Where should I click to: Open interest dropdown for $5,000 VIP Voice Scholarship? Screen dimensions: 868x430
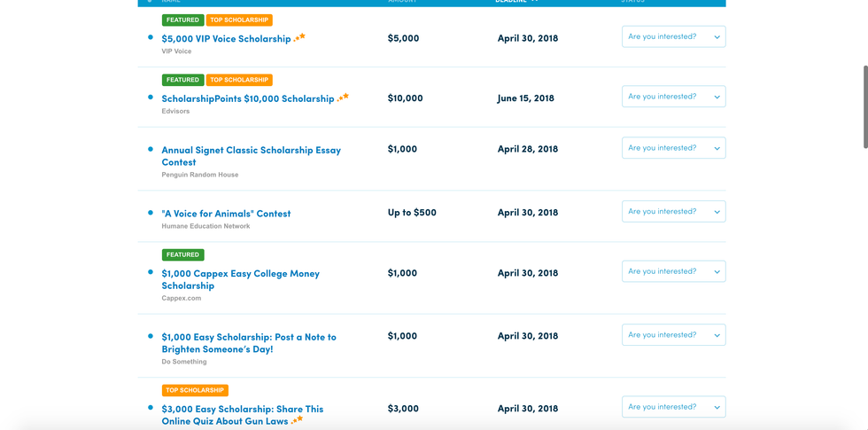point(673,36)
